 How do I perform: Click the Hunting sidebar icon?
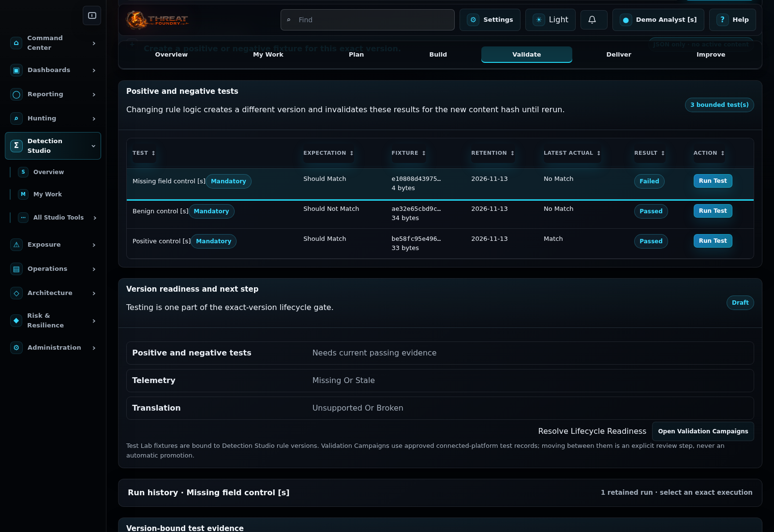pos(16,118)
